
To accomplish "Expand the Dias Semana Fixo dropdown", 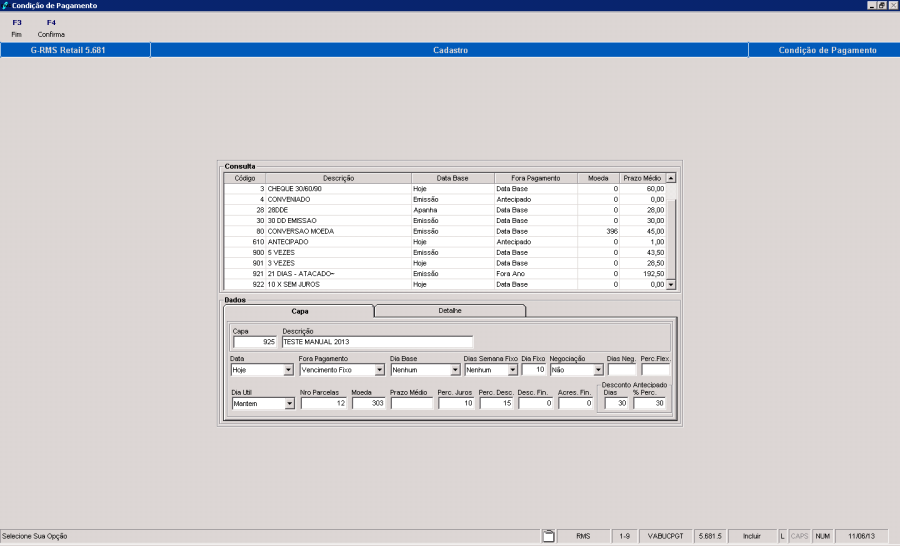I will click(512, 370).
